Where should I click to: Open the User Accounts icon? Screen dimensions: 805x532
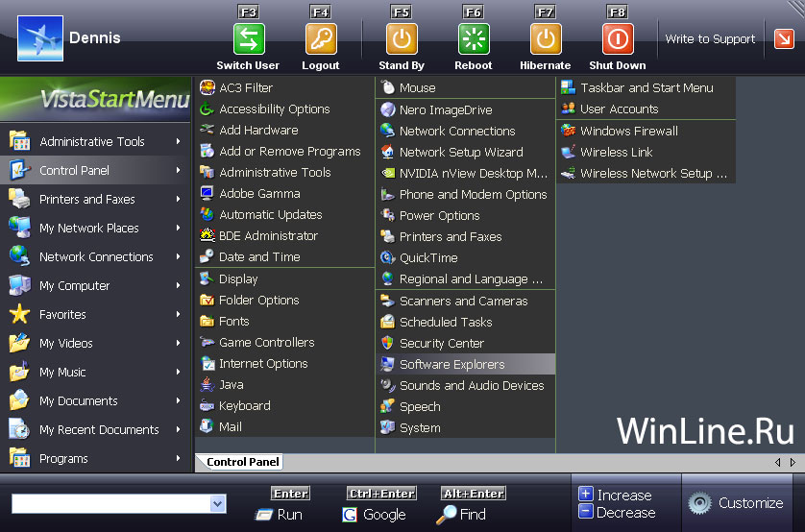[569, 109]
